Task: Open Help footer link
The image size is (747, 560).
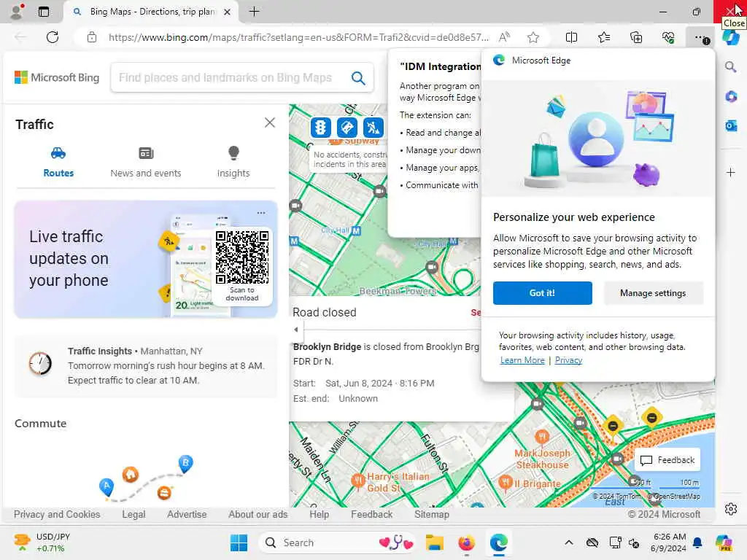Action: [x=320, y=514]
